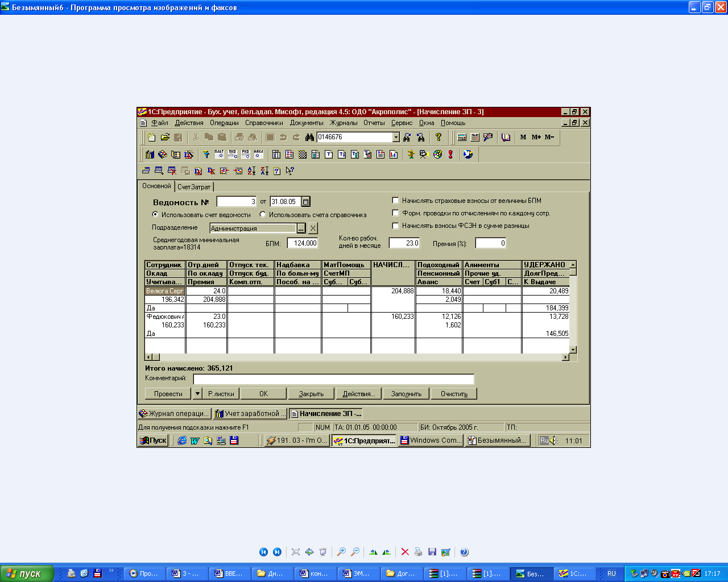Open the 1C calendar toolbar icon
The image size is (728, 582).
coord(475,137)
